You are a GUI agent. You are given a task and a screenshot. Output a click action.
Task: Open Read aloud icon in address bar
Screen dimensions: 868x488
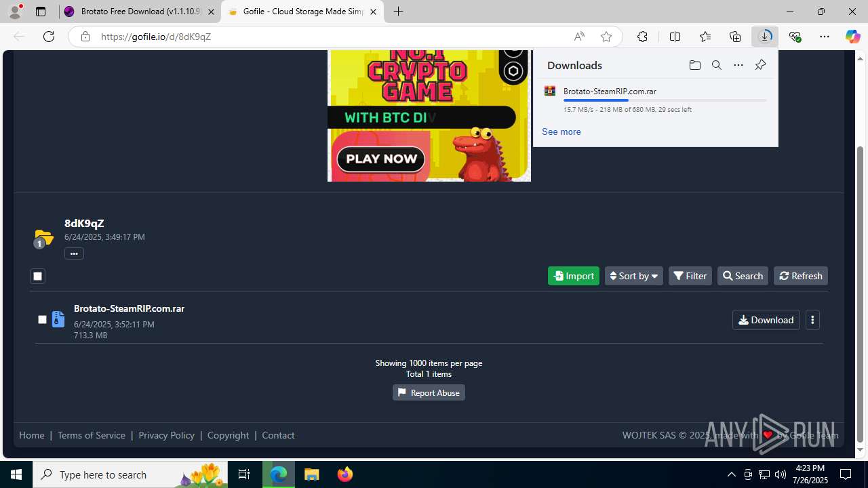pos(579,37)
